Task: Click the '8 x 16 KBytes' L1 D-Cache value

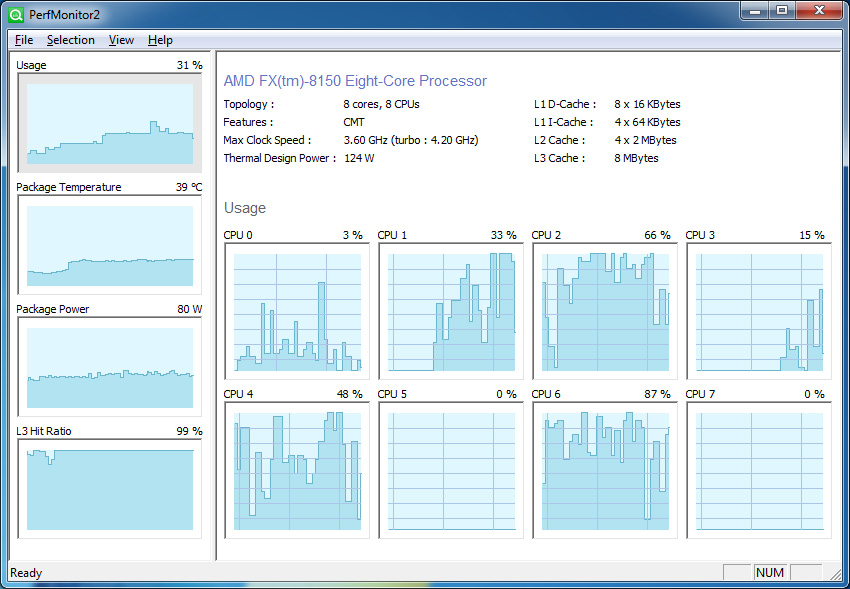Action: click(x=647, y=104)
